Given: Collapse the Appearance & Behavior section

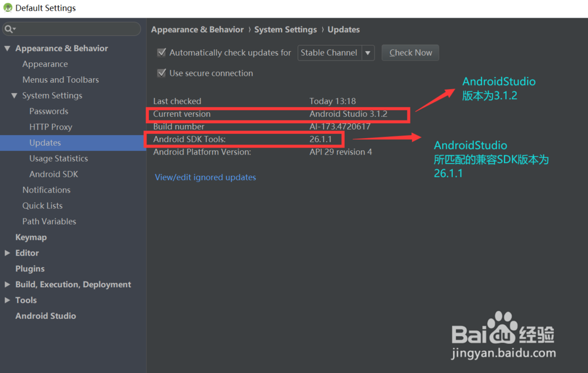Looking at the screenshot, I should click(7, 48).
